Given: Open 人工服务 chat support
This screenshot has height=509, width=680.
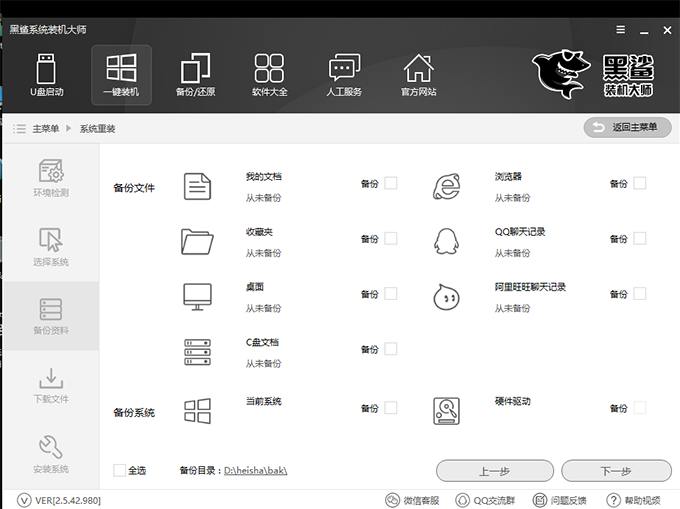Looking at the screenshot, I should point(344,75).
